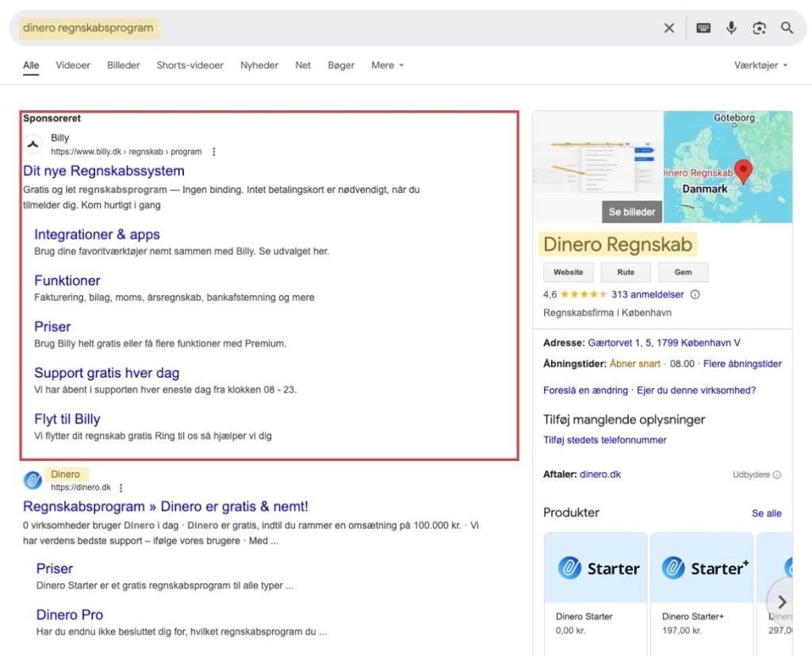Viewport: 812px width, 656px height.
Task: Click Ejer du denne virksomhed? link
Action: (696, 390)
